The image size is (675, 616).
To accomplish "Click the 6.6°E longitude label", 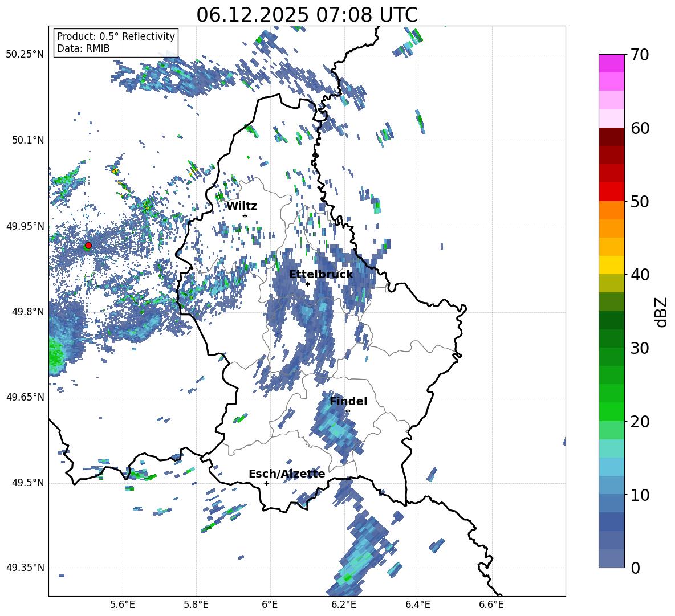I will tap(491, 605).
